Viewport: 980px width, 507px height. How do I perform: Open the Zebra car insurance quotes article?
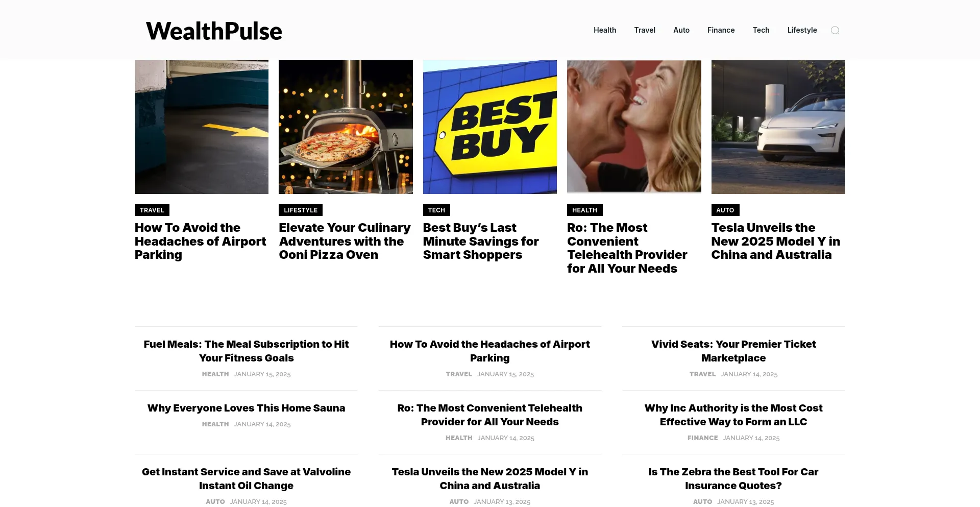pos(733,478)
